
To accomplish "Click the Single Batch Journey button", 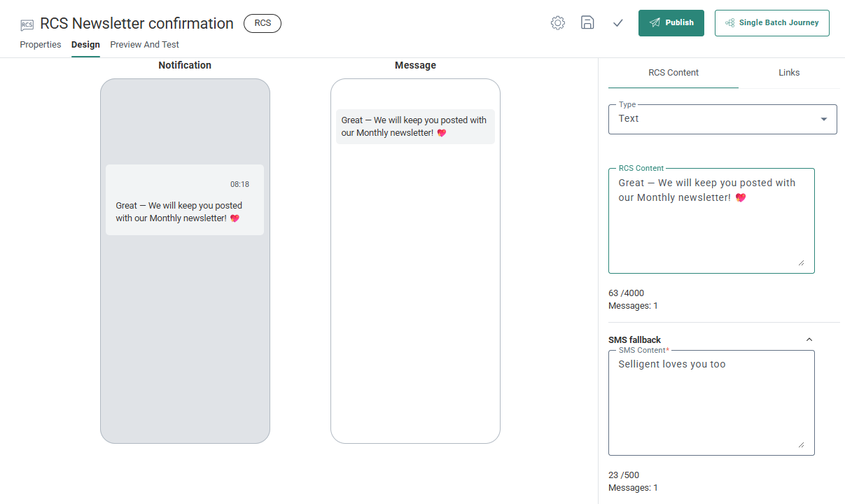I will click(771, 23).
